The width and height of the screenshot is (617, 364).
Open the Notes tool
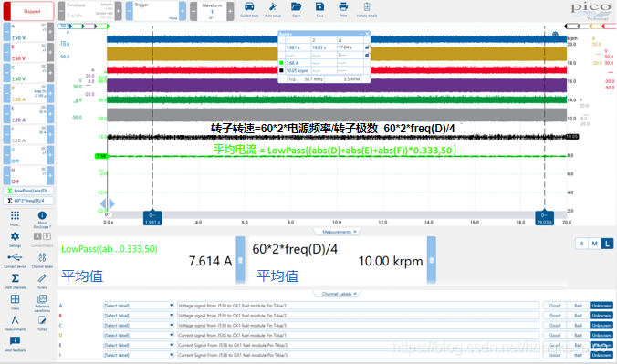[x=42, y=323]
